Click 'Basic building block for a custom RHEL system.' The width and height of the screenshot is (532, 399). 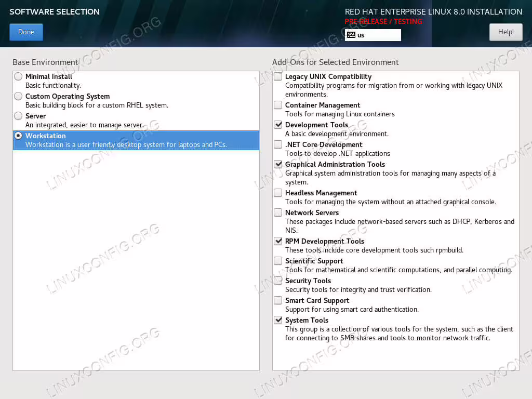coord(97,105)
